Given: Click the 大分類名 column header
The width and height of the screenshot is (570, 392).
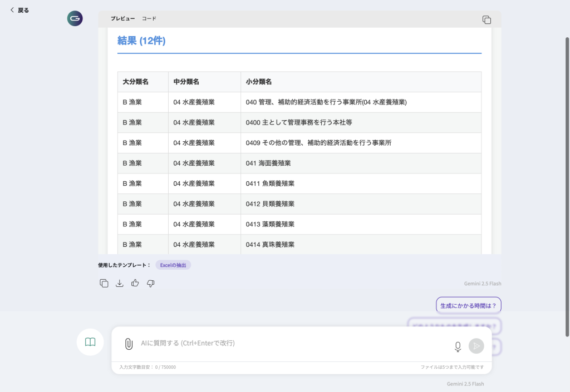Looking at the screenshot, I should [136, 82].
